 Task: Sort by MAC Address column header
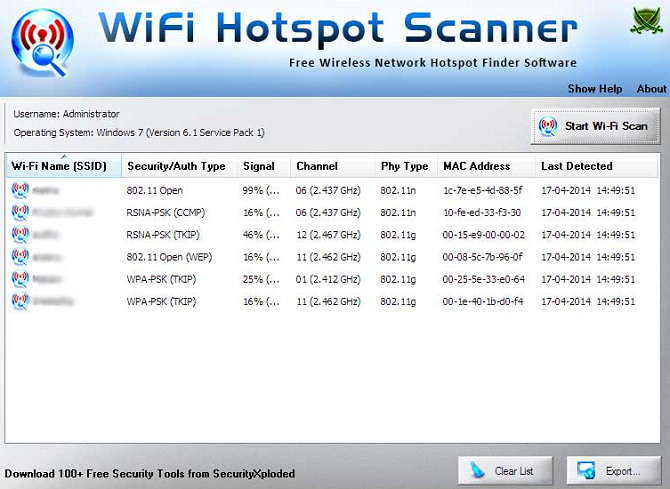(x=486, y=166)
